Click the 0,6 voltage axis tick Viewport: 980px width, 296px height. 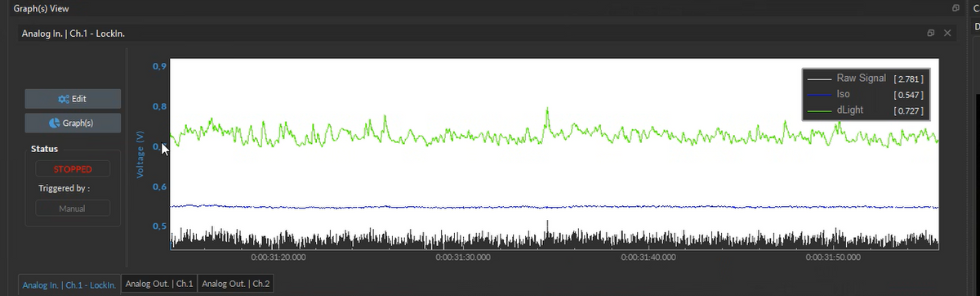coord(159,186)
